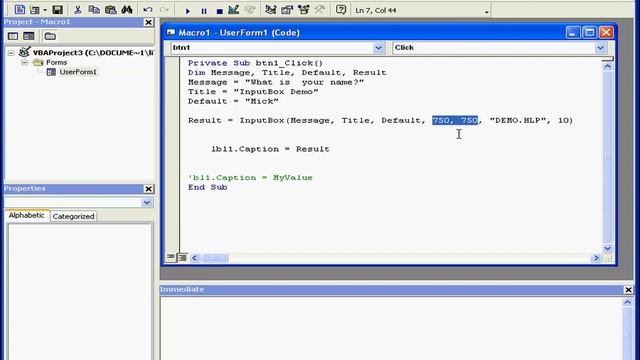Open the Help question mark icon
The width and height of the screenshot is (640, 360).
point(341,10)
